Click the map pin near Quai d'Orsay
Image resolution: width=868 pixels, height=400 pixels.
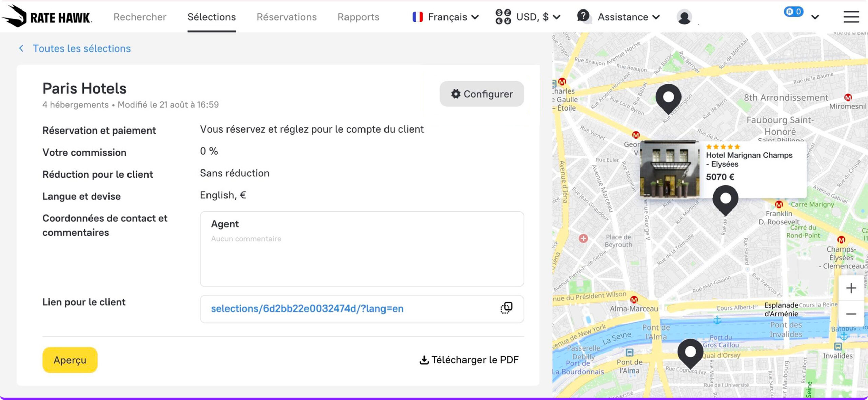[x=690, y=353]
